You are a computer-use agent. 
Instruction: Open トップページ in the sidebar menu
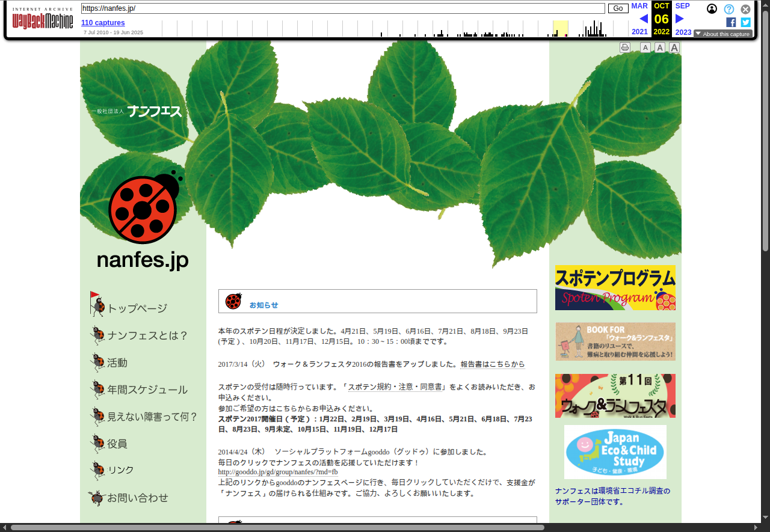(137, 308)
